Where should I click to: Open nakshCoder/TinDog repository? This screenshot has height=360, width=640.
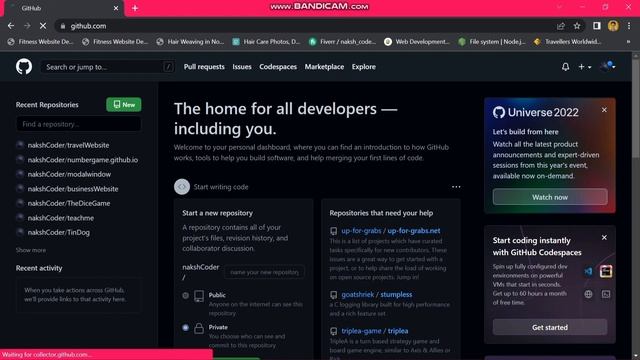pos(58,232)
